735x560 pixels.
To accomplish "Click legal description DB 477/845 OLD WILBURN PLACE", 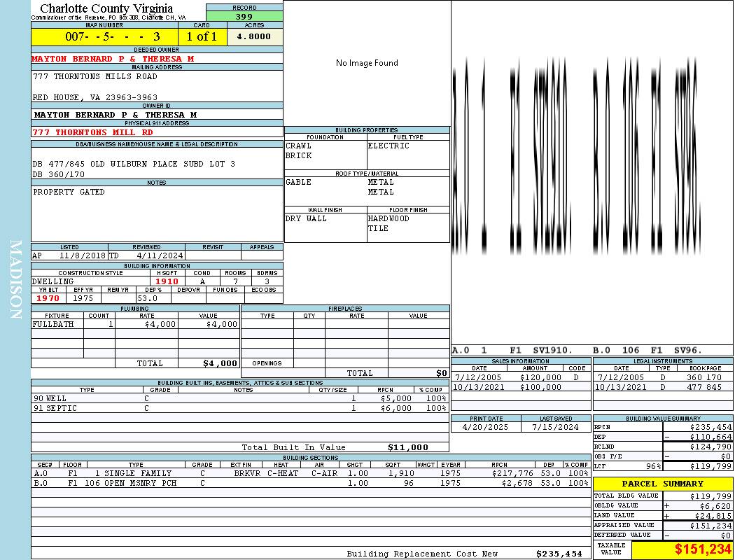I will (134, 164).
